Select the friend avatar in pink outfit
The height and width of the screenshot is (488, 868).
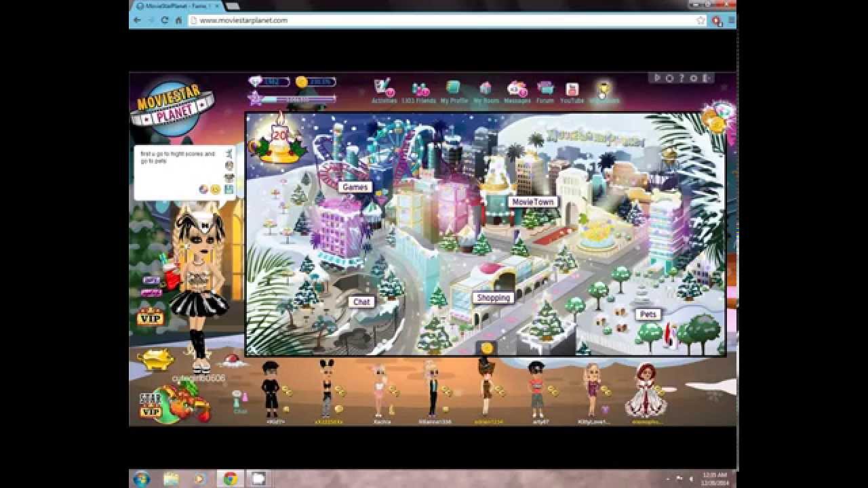click(380, 389)
